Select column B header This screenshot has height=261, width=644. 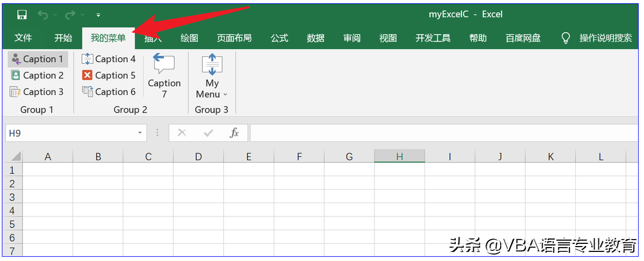[98, 156]
